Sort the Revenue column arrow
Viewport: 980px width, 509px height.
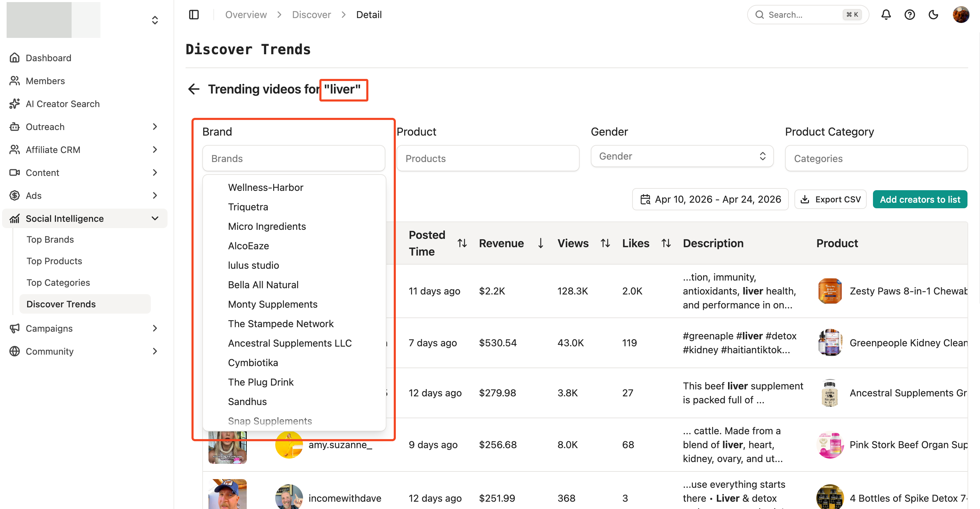tap(540, 243)
